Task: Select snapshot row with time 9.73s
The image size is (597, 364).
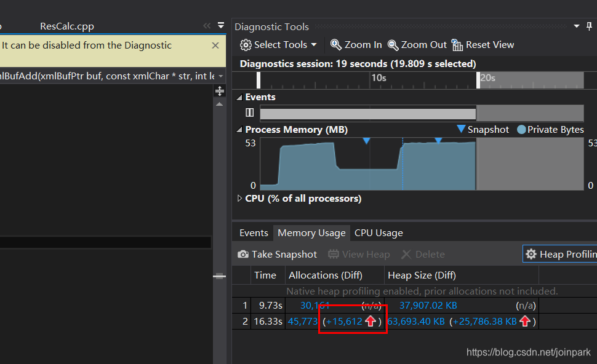Action: [x=385, y=306]
